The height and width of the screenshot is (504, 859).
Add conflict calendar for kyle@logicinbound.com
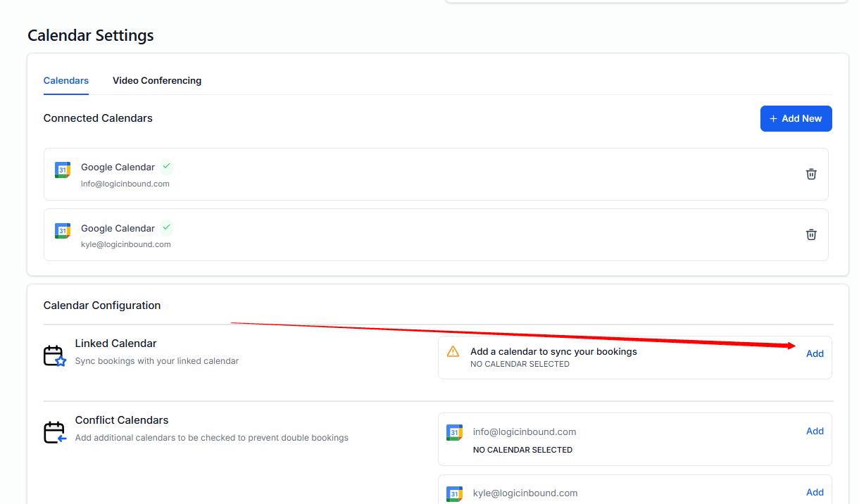tap(815, 492)
